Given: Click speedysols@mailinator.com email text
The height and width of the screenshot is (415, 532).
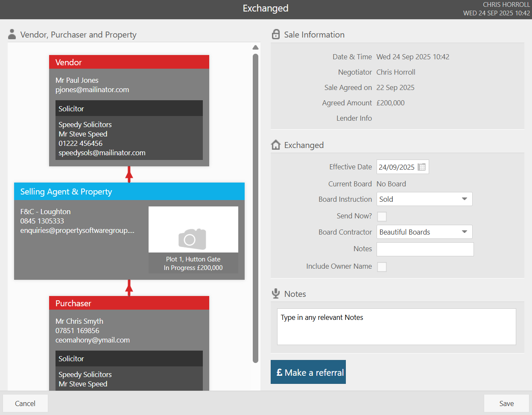Looking at the screenshot, I should coord(102,153).
